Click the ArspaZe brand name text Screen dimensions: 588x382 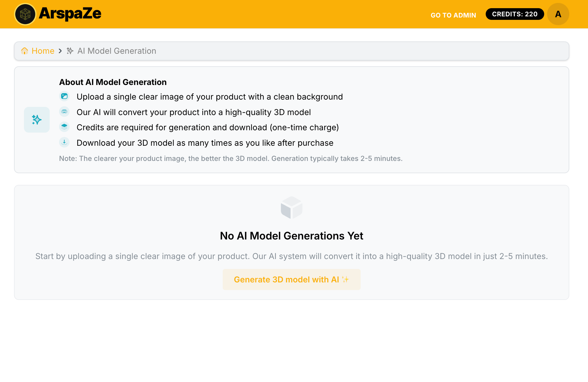tap(70, 13)
